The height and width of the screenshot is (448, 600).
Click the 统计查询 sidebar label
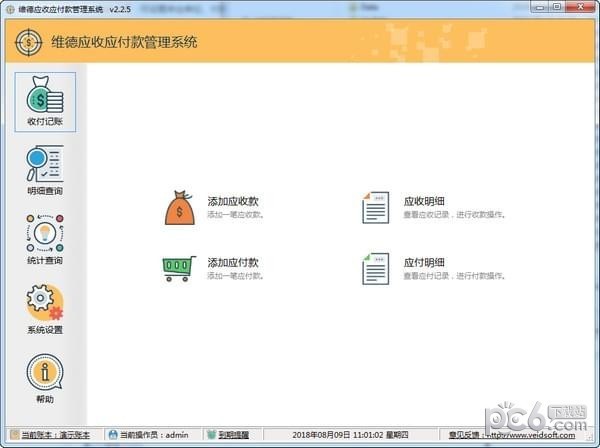[x=45, y=260]
